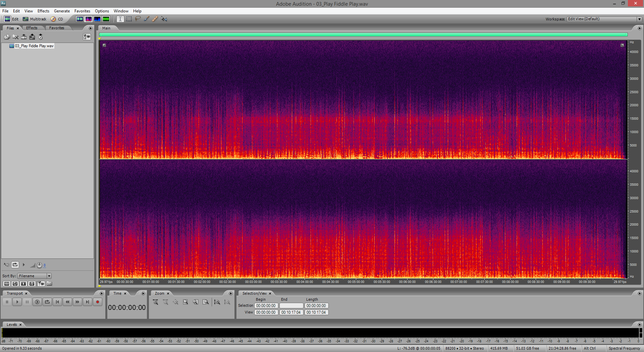Image resolution: width=644 pixels, height=352 pixels.
Task: Toggle show audio files filter button
Action: click(x=6, y=284)
